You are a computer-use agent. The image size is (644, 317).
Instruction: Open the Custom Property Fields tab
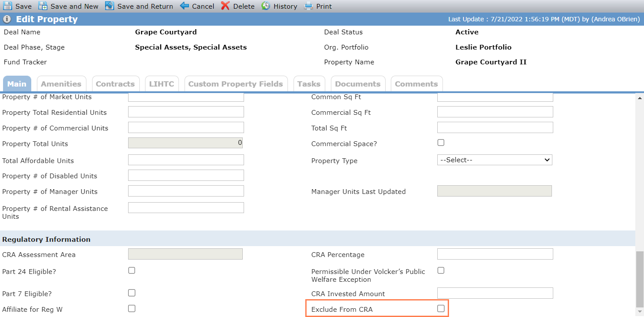236,84
